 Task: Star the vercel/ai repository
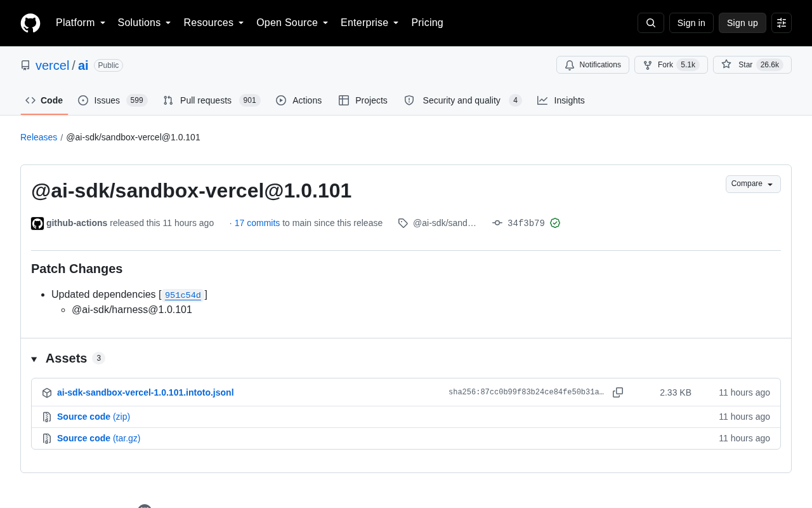pos(752,65)
